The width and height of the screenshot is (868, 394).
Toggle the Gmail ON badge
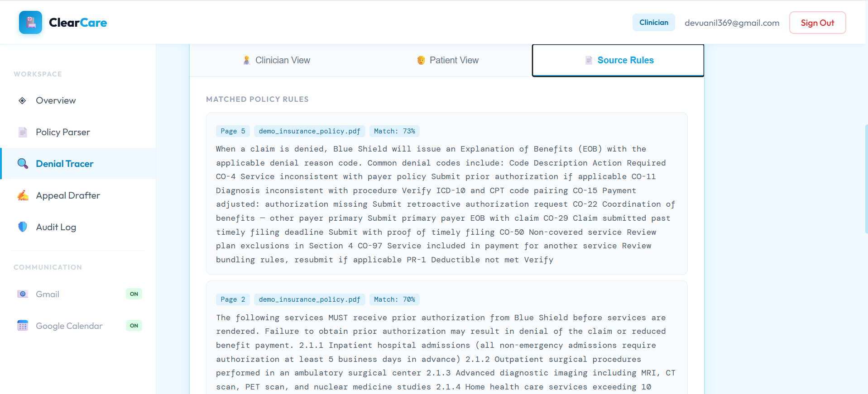point(134,294)
